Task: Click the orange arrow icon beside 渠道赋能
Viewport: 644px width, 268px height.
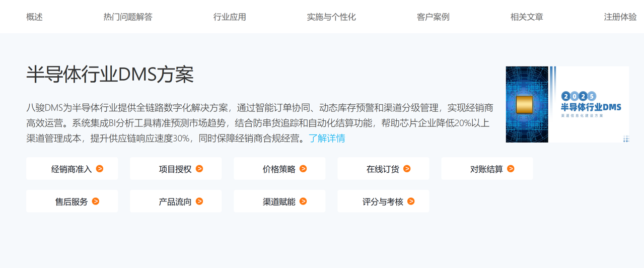Action: click(x=303, y=202)
